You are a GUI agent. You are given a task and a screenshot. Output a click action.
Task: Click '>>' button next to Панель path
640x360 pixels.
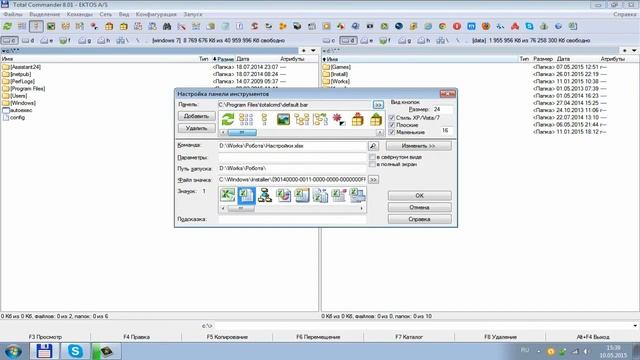pyautogui.click(x=378, y=105)
